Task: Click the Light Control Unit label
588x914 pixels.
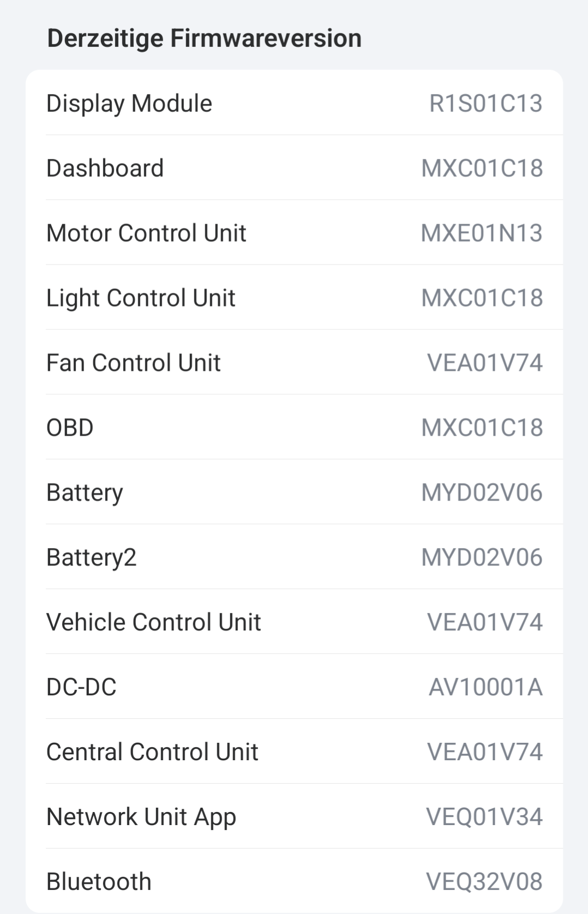Action: click(141, 298)
